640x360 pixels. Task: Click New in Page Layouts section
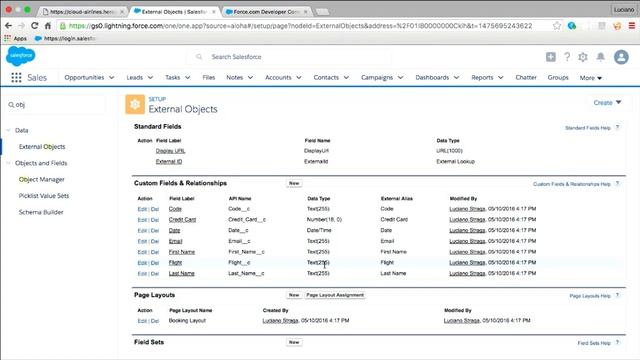point(294,295)
